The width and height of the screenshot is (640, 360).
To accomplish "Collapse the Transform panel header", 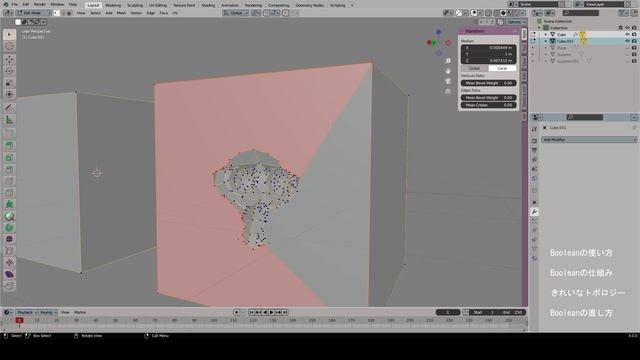I will coord(489,31).
